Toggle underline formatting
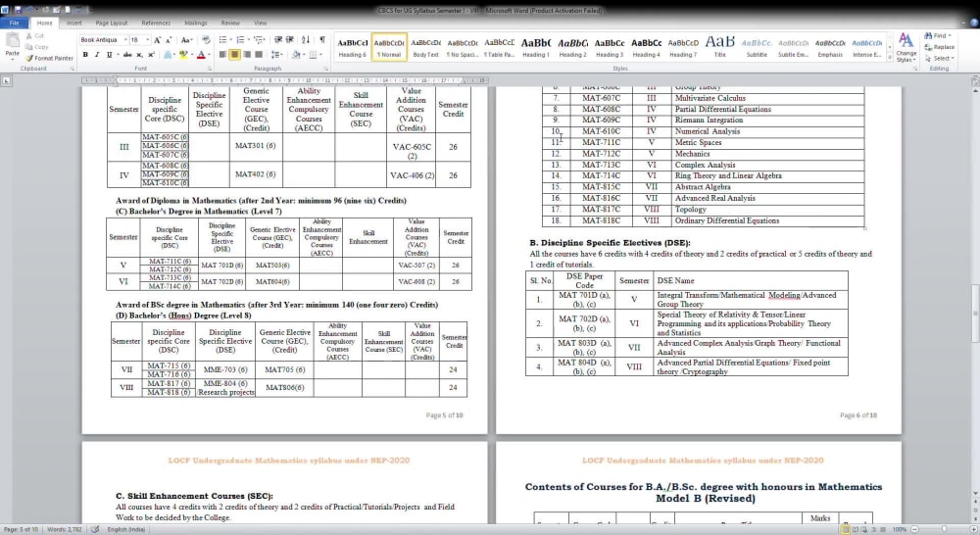Image resolution: width=980 pixels, height=535 pixels. pos(109,55)
